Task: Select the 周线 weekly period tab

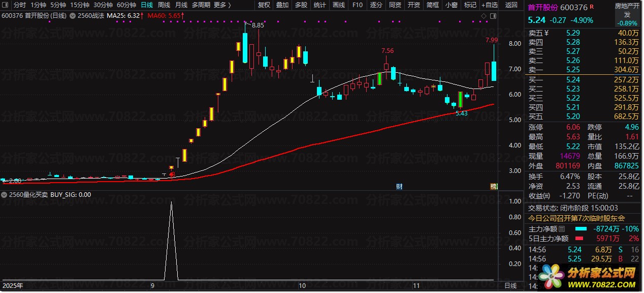Action: tap(164, 5)
